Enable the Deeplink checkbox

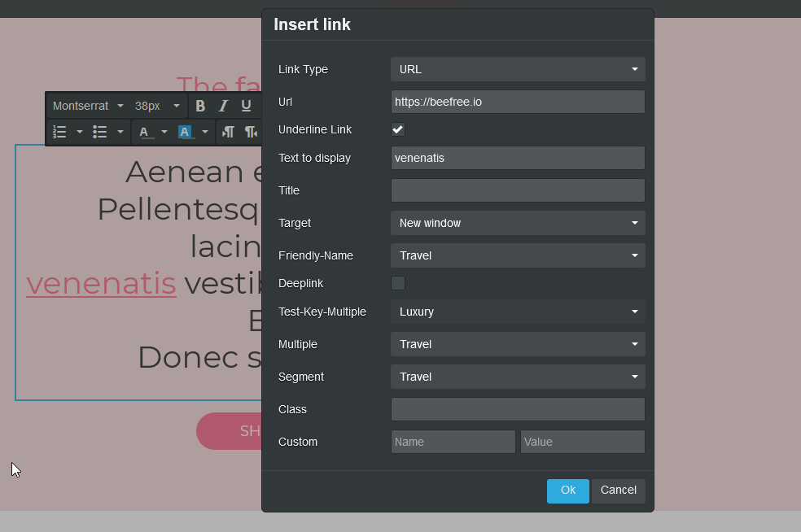pyautogui.click(x=398, y=283)
